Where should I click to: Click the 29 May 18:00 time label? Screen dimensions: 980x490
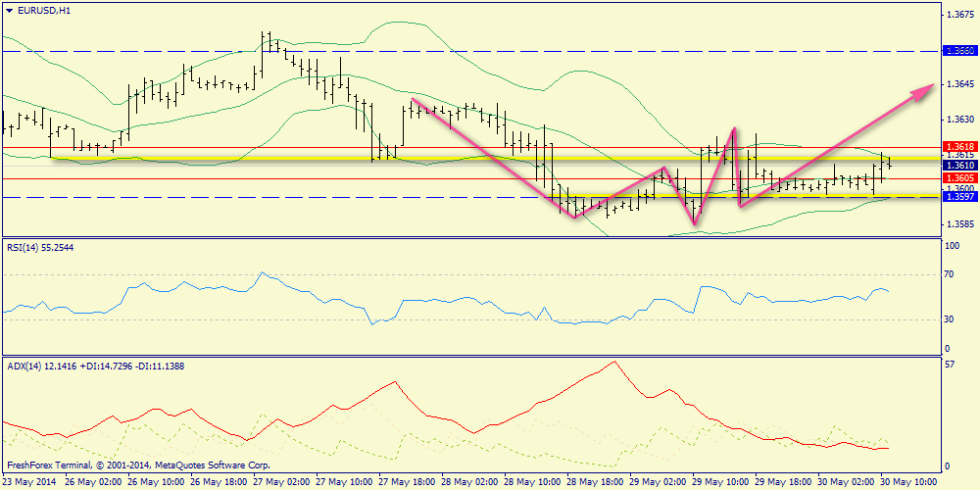click(x=781, y=482)
